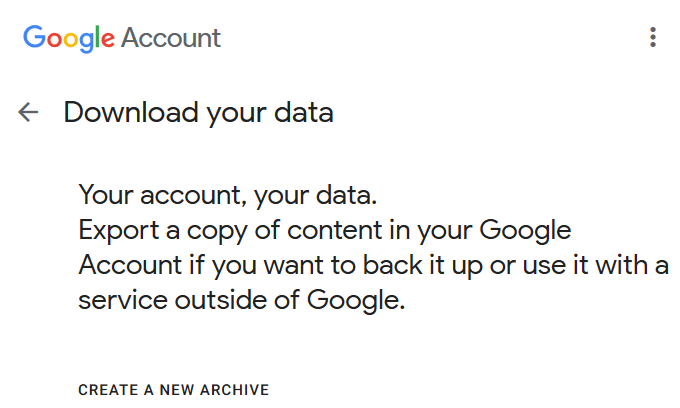Click the word Export in the description

111,230
